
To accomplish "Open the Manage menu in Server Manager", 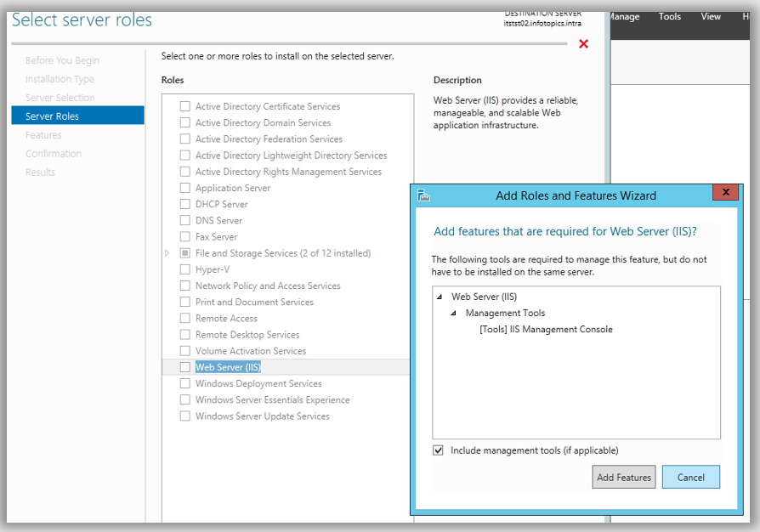I will point(625,17).
